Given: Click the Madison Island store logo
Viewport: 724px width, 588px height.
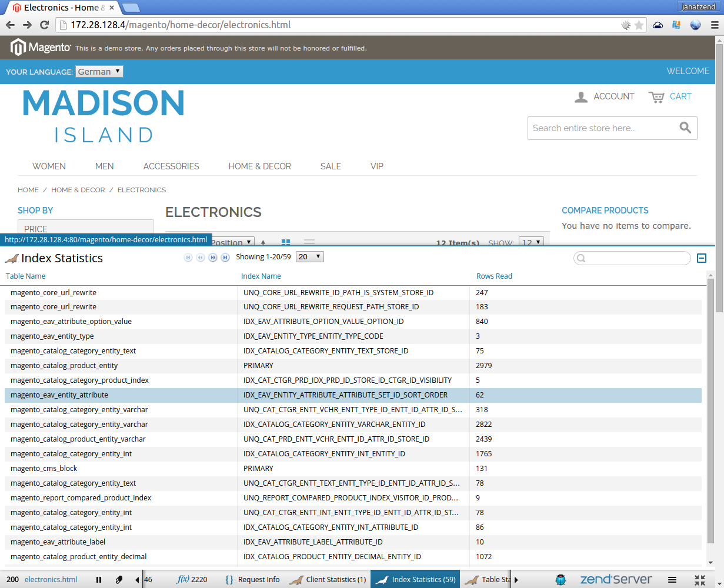Looking at the screenshot, I should (x=104, y=116).
